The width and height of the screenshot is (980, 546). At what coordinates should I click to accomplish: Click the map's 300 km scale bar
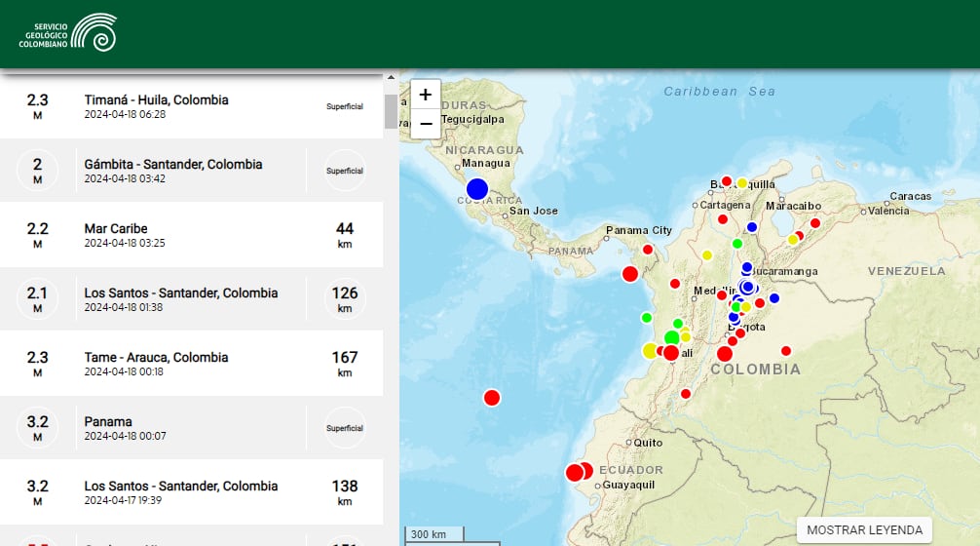click(434, 534)
